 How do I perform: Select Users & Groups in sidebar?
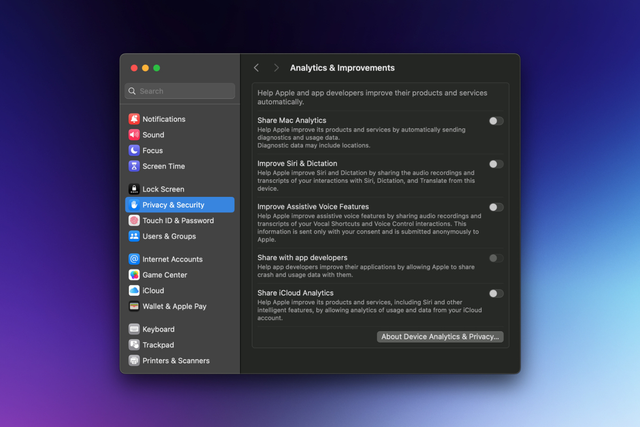168,236
